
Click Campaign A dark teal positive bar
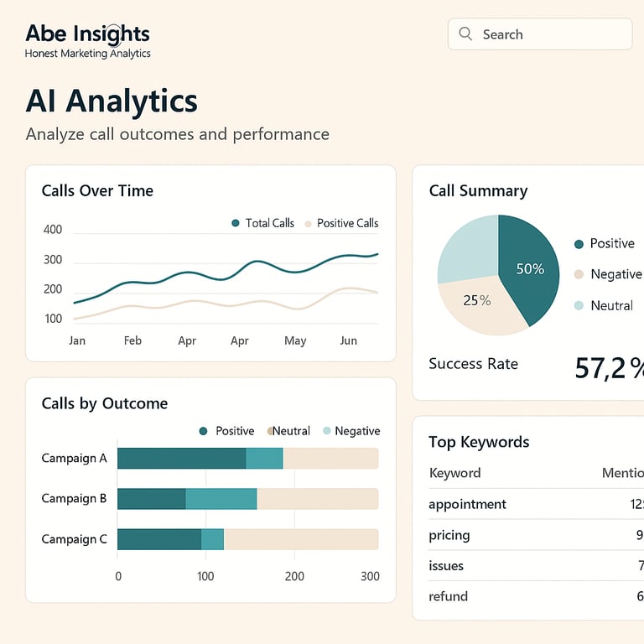coord(181,459)
